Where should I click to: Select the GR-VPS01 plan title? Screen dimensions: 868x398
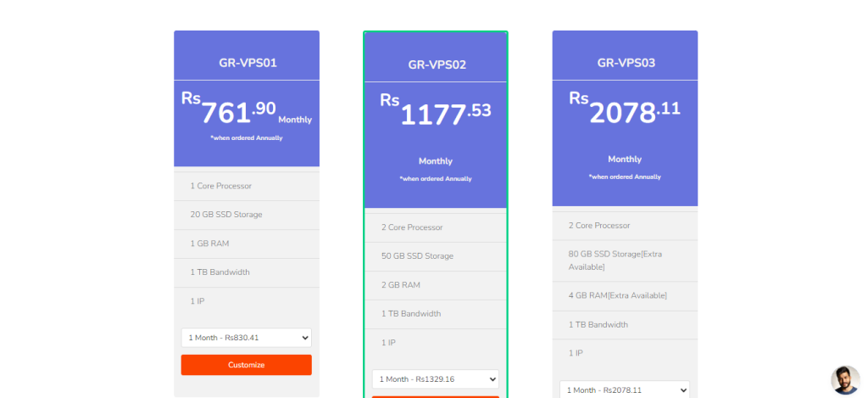247,62
